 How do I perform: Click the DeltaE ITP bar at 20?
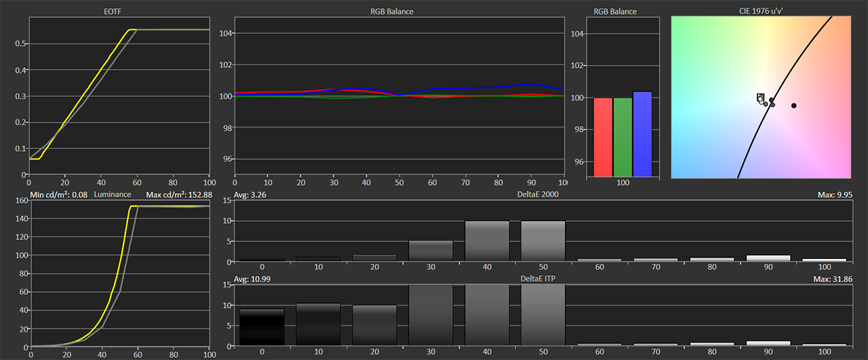click(x=374, y=325)
